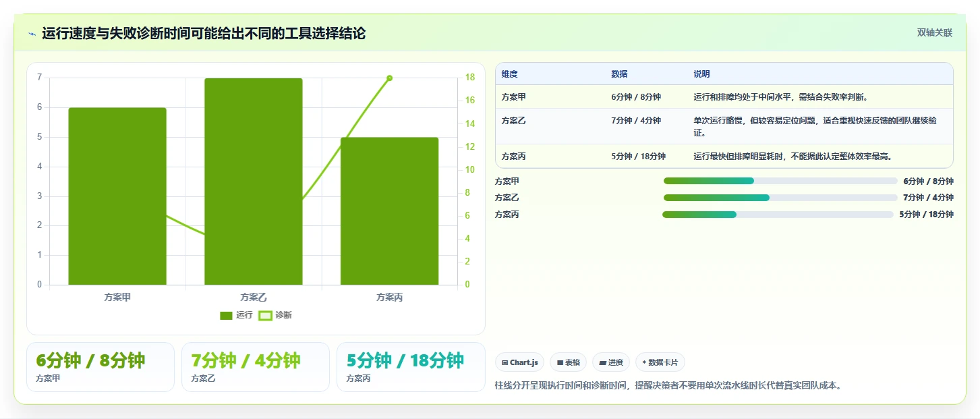Toggle the 运行 legend swatch
This screenshot has width=980, height=419.
tap(227, 316)
